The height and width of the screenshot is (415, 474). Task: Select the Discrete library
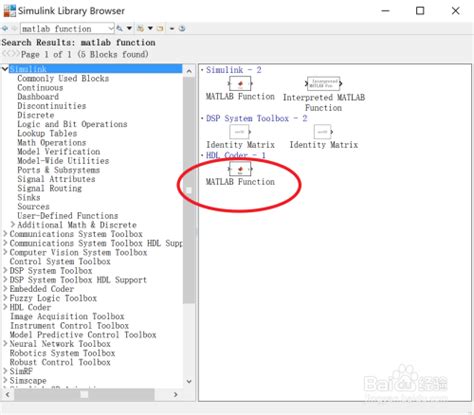pyautogui.click(x=36, y=115)
